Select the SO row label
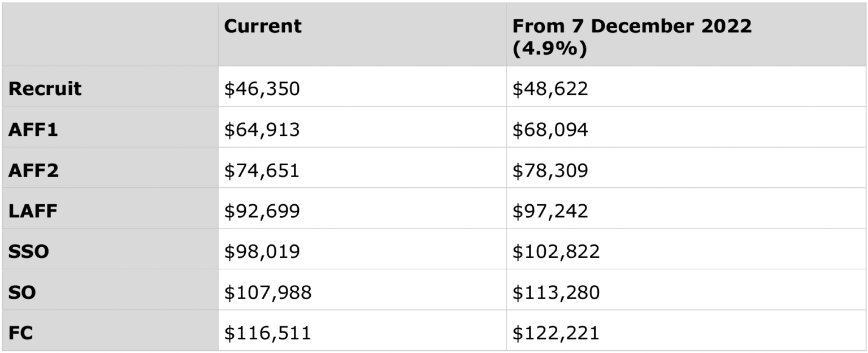The image size is (868, 353). [x=22, y=292]
